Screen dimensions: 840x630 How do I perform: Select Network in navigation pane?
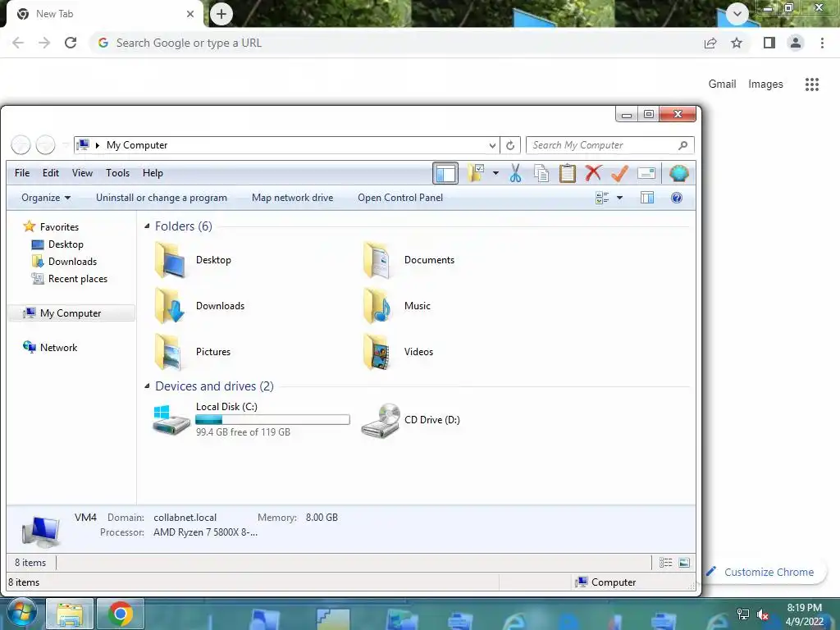50,347
